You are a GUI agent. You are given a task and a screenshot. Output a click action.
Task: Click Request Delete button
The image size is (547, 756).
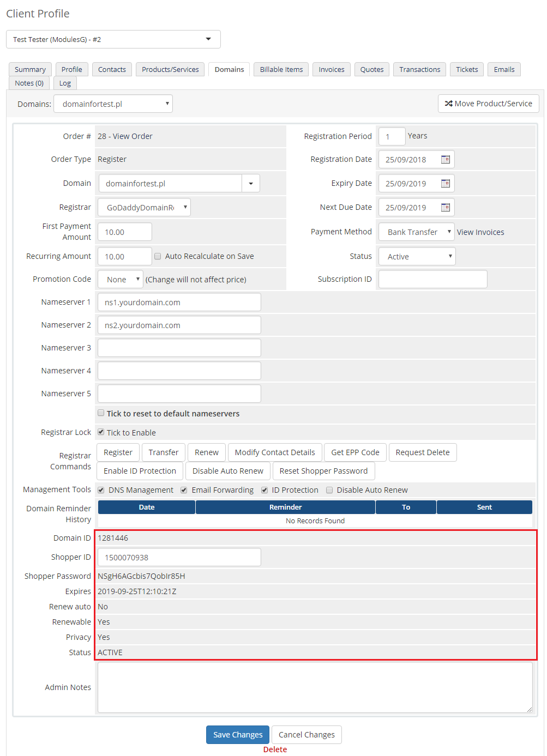423,452
